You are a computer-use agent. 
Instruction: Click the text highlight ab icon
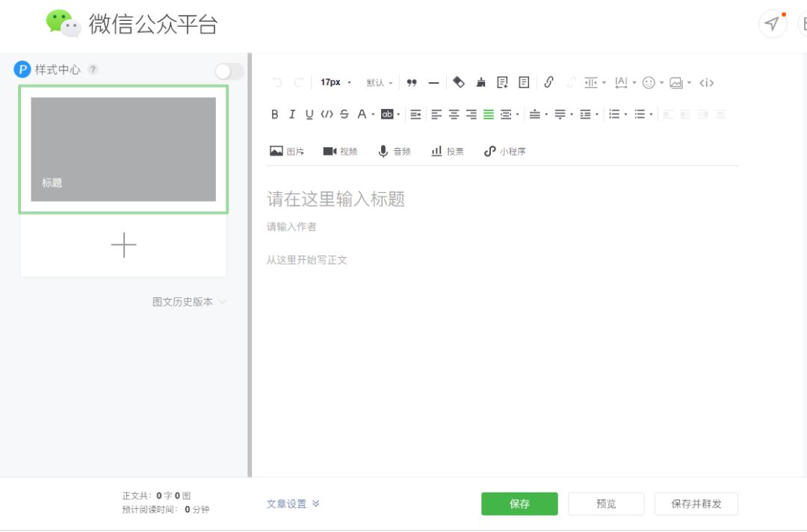pos(387,114)
